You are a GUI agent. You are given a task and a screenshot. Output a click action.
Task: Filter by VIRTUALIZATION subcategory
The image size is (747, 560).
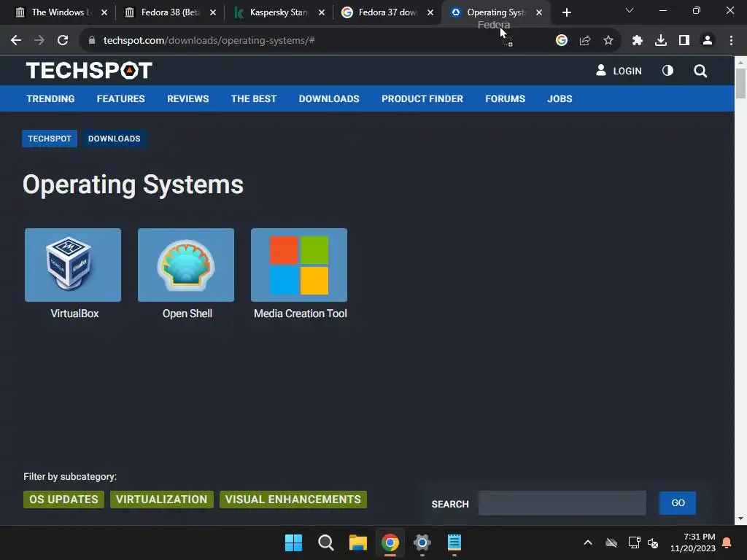[161, 499]
